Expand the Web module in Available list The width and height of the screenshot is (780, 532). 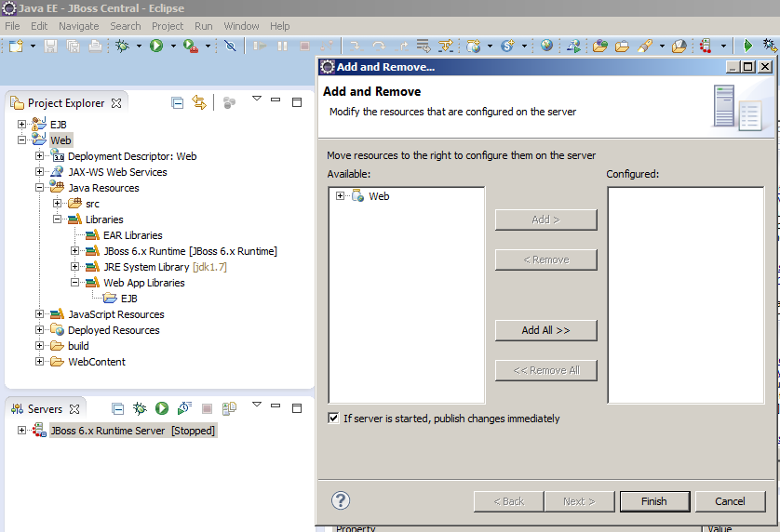click(340, 196)
